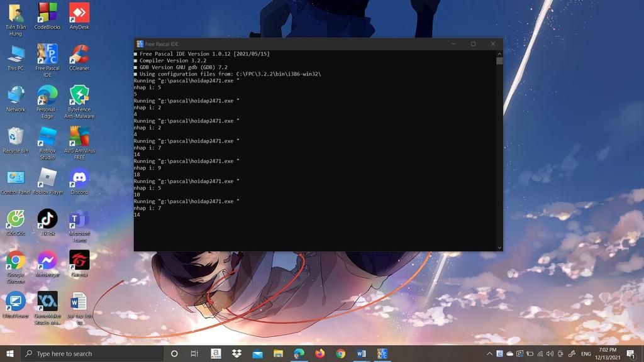
Task: Maximize the Free Pascal IDE window
Action: [x=473, y=44]
